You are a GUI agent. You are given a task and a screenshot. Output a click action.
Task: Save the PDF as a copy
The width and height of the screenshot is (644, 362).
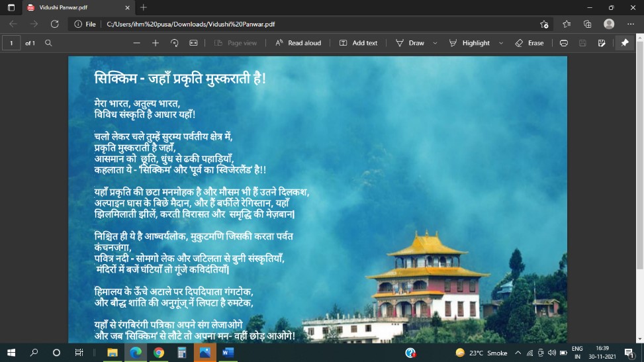[602, 43]
